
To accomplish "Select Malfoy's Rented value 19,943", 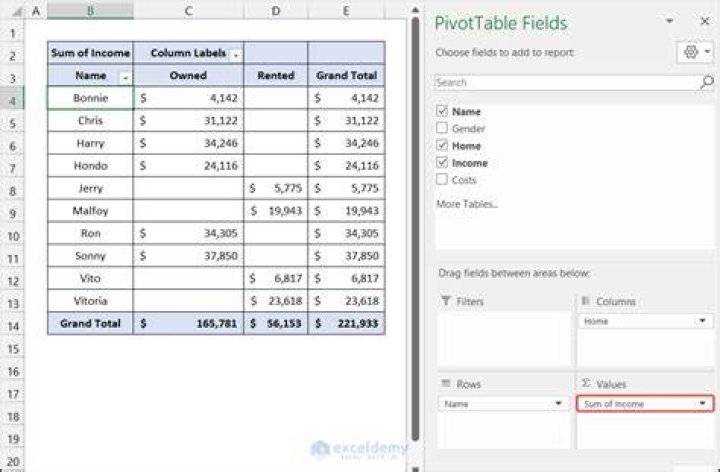I will pos(276,211).
